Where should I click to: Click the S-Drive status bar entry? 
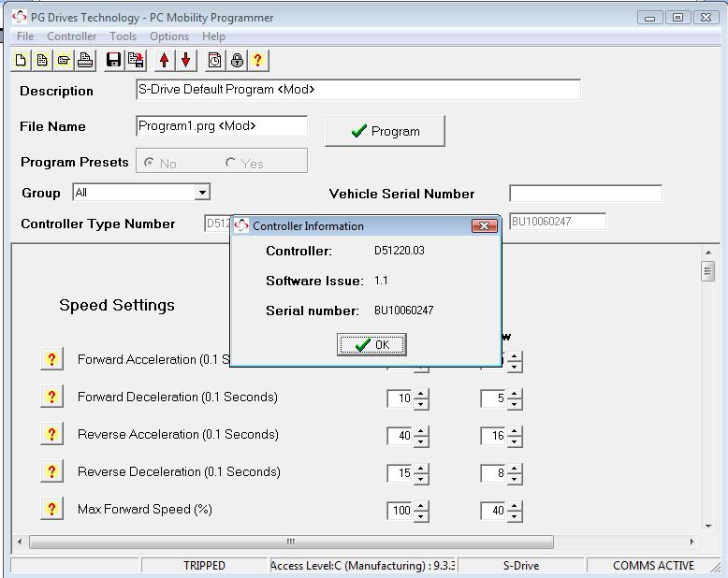click(521, 566)
